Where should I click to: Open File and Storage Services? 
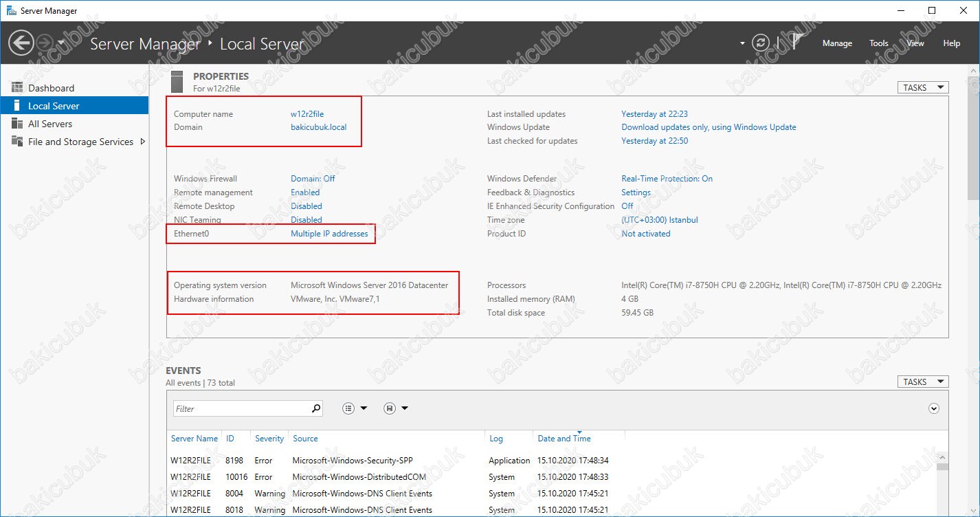74,142
